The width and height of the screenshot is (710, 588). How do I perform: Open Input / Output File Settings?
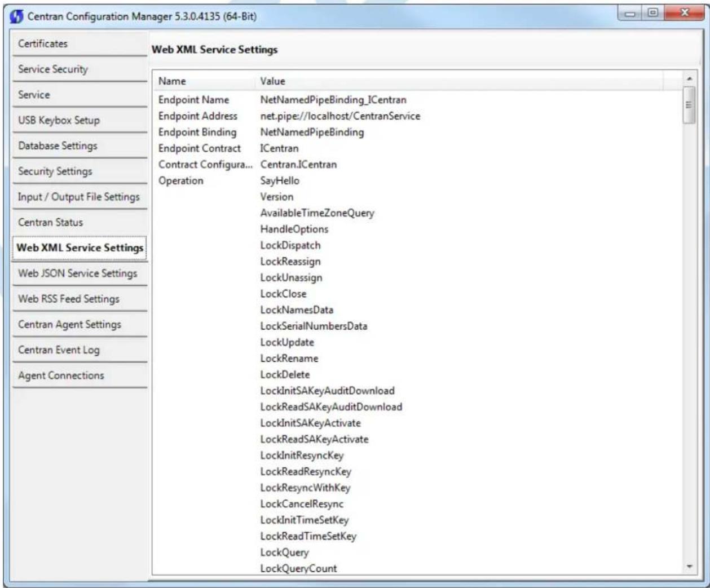tap(79, 197)
